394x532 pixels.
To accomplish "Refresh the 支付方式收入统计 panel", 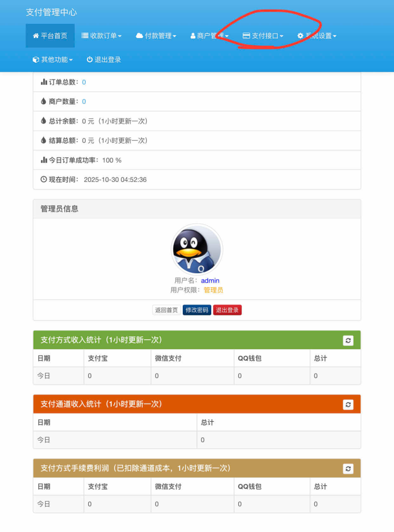I will [348, 340].
